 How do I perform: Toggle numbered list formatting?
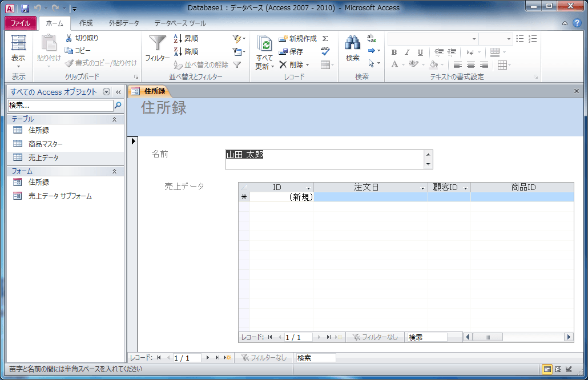coord(533,39)
